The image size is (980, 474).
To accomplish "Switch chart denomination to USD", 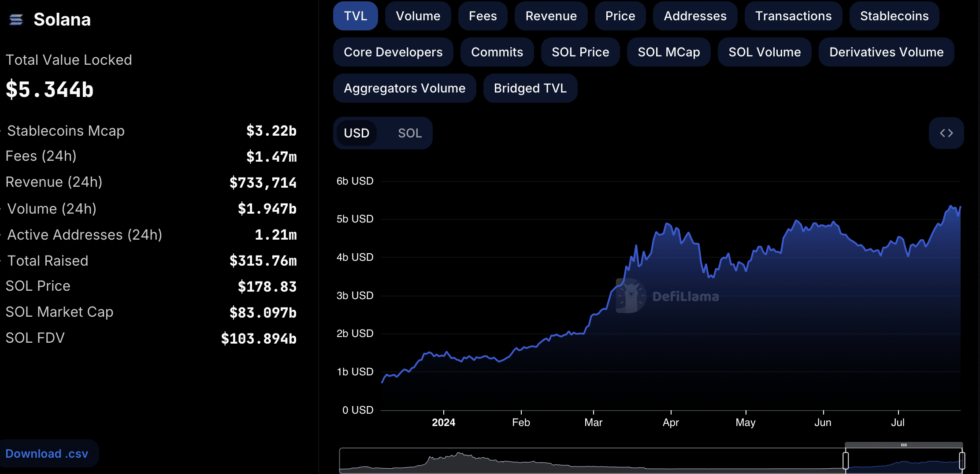I will point(356,133).
